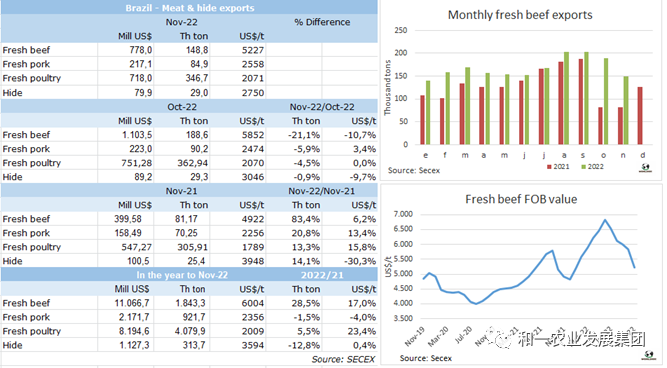Click the globe logo below the FOB chart
This screenshot has width=667, height=368.
648,355
